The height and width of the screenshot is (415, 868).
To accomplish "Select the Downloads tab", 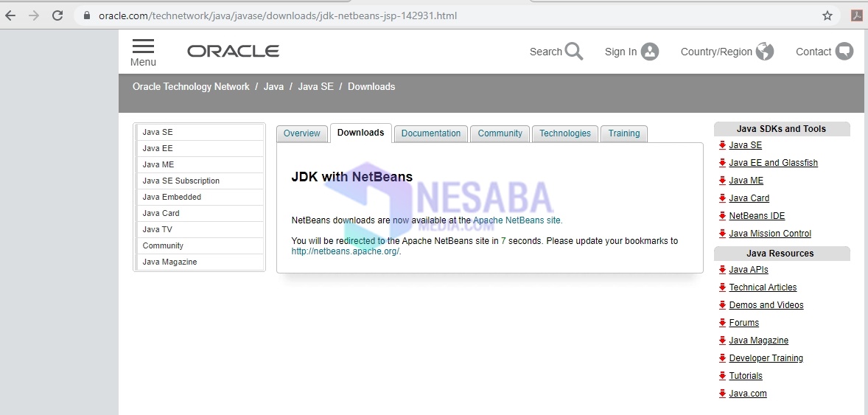I will point(360,133).
